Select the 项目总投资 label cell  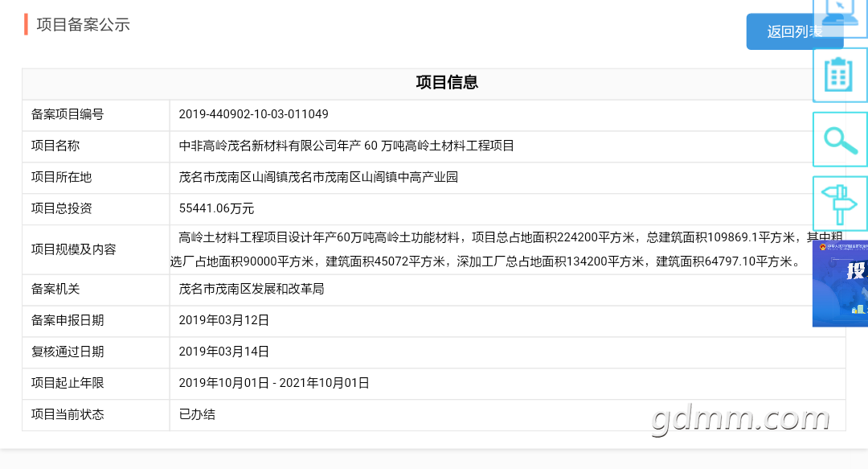[96, 208]
